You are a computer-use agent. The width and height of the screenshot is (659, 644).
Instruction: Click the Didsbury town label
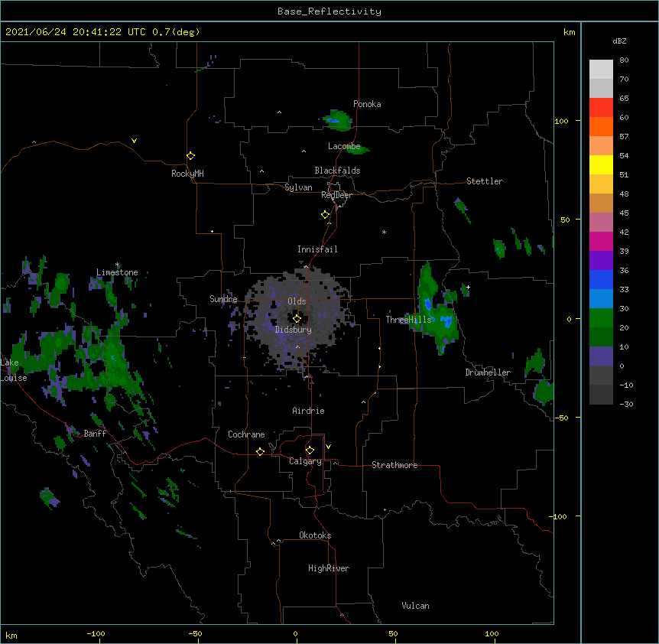click(294, 330)
